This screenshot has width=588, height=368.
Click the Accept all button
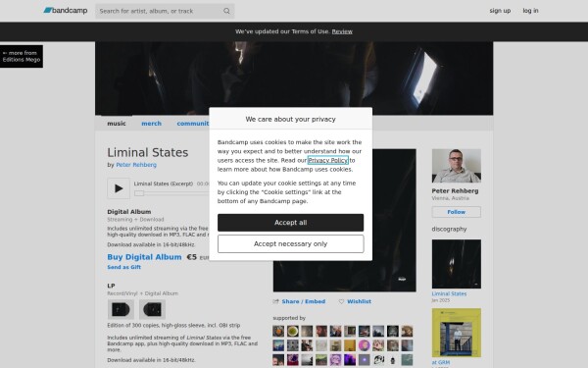coord(291,223)
